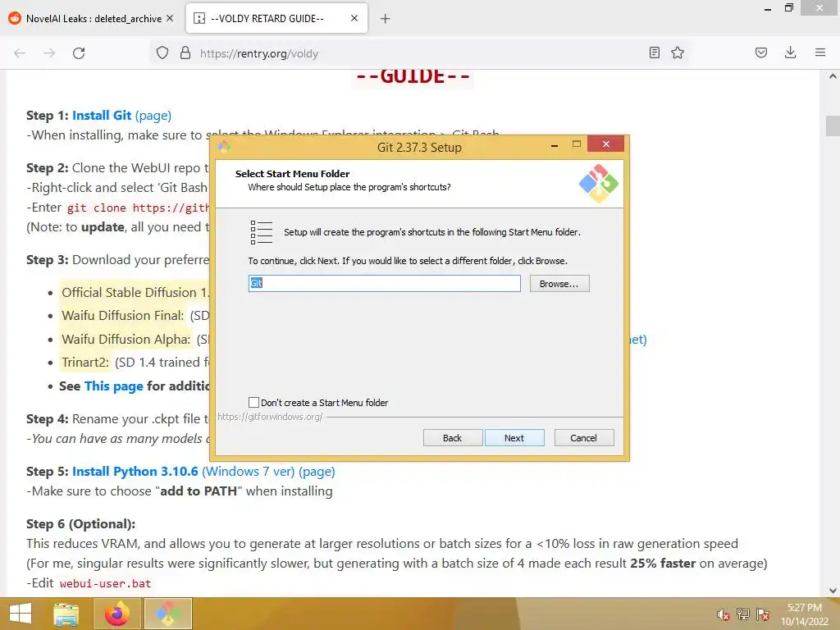The width and height of the screenshot is (840, 630).
Task: Click the Start Menu folder name field
Action: point(385,283)
